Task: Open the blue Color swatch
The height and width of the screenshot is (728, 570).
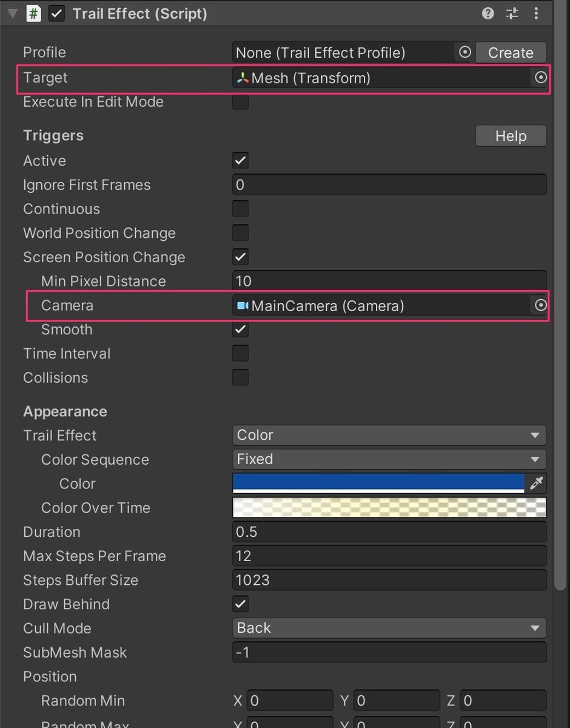Action: click(x=378, y=483)
